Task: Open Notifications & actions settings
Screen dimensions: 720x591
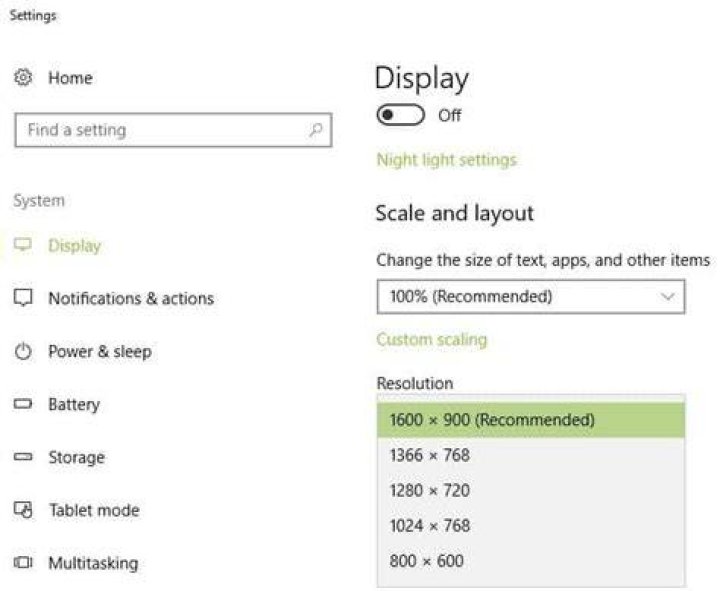Action: pyautogui.click(x=131, y=298)
